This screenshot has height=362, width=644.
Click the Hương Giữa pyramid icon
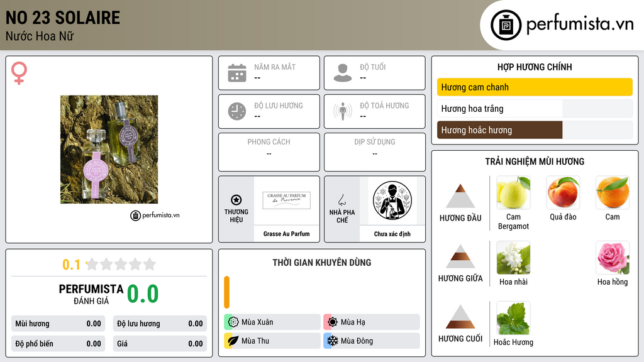460,256
